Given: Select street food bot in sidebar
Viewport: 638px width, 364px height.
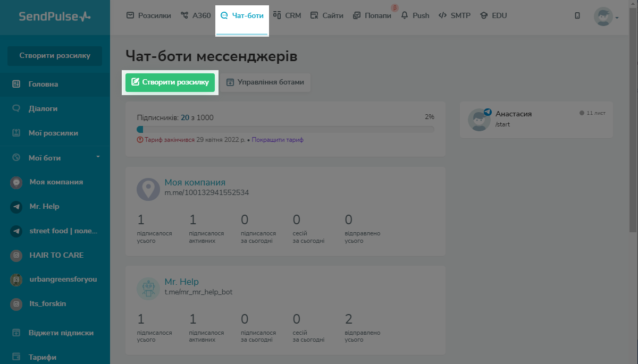Looking at the screenshot, I should (x=64, y=231).
